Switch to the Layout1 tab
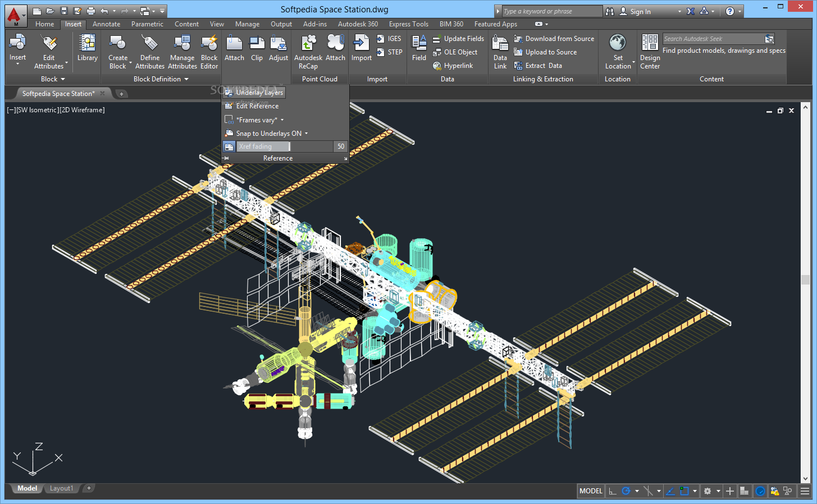 tap(61, 488)
